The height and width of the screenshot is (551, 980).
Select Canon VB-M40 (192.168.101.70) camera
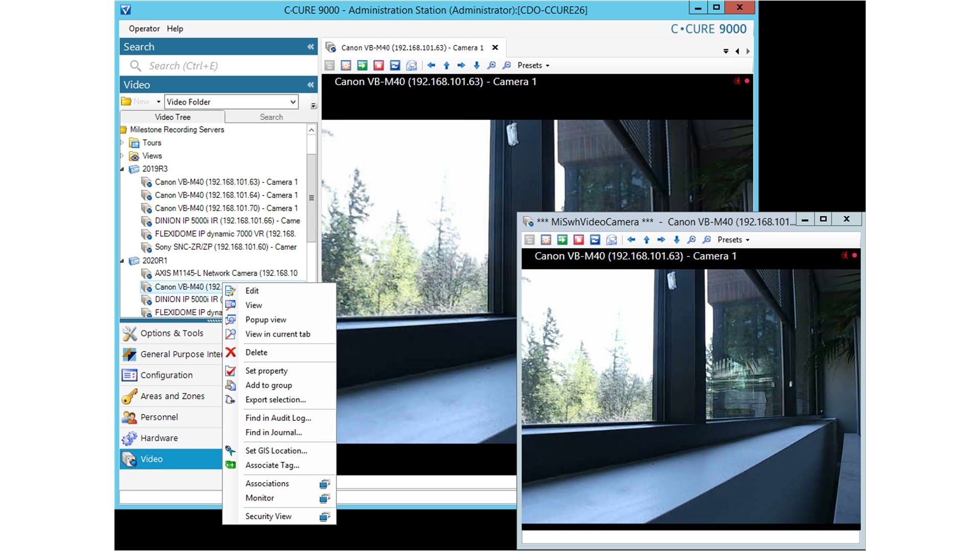pyautogui.click(x=226, y=208)
